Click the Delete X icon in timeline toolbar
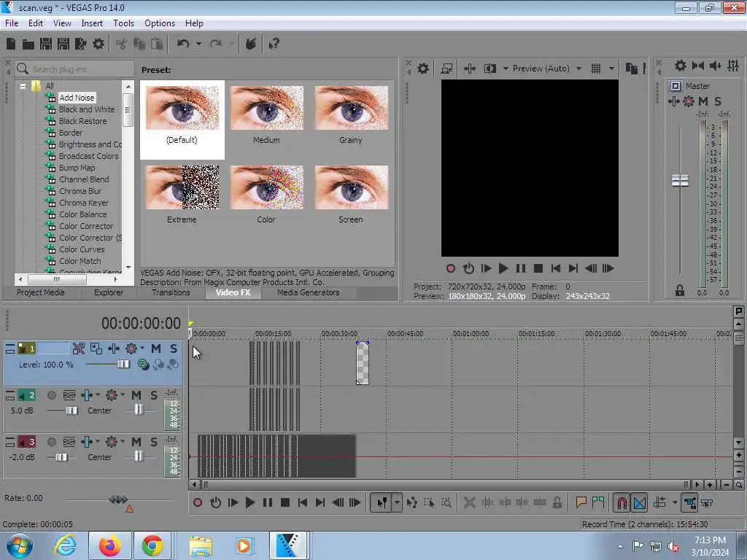 (x=469, y=502)
